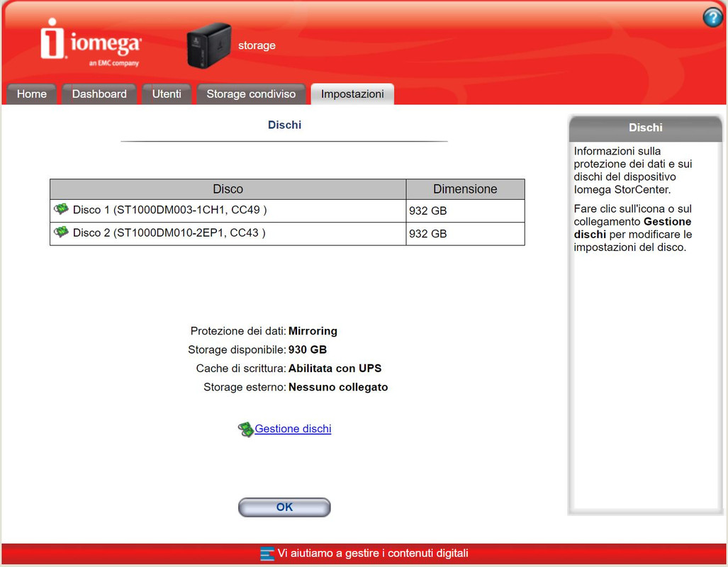Go to the Home tab

pyautogui.click(x=32, y=94)
